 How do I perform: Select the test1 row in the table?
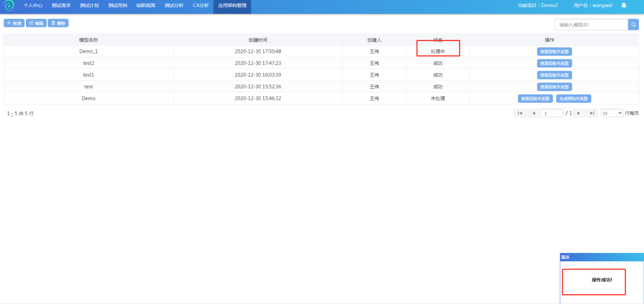[88, 75]
